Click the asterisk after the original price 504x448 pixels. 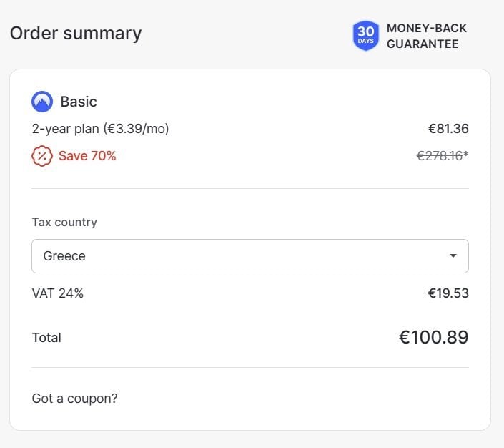pyautogui.click(x=466, y=154)
